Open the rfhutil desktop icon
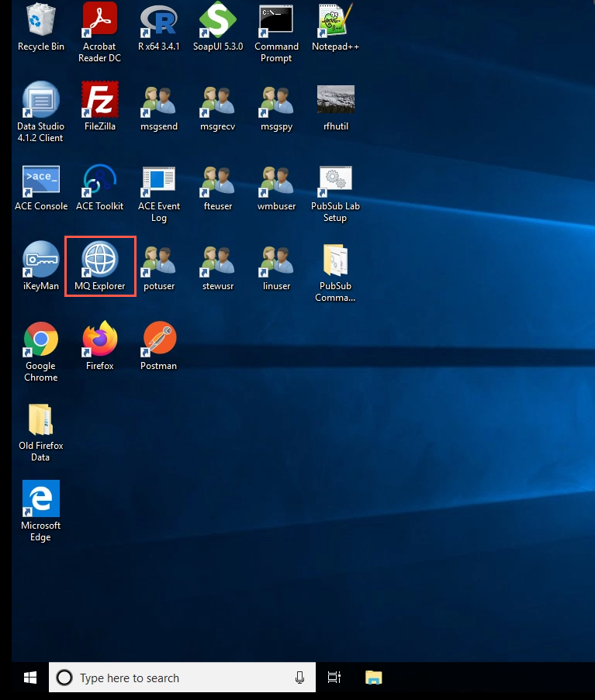The image size is (595, 700). [335, 108]
